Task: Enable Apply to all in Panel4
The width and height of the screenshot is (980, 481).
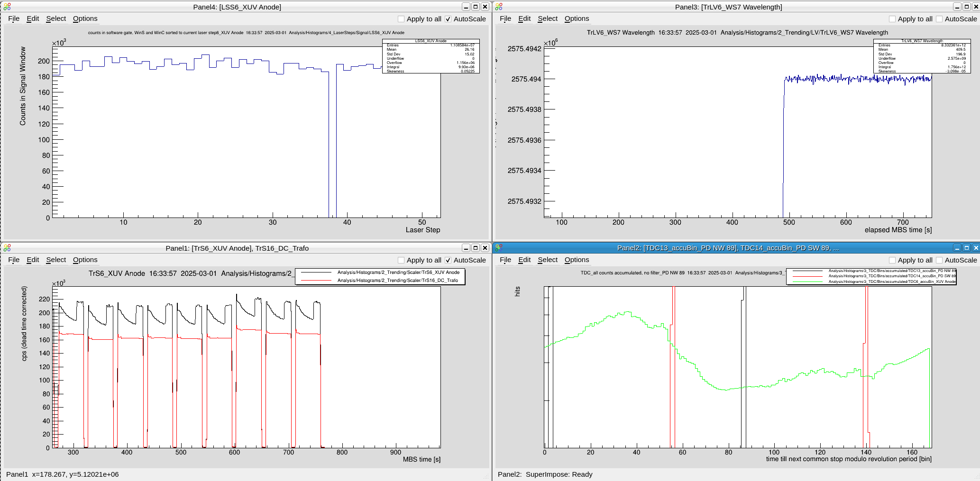Action: coord(401,19)
